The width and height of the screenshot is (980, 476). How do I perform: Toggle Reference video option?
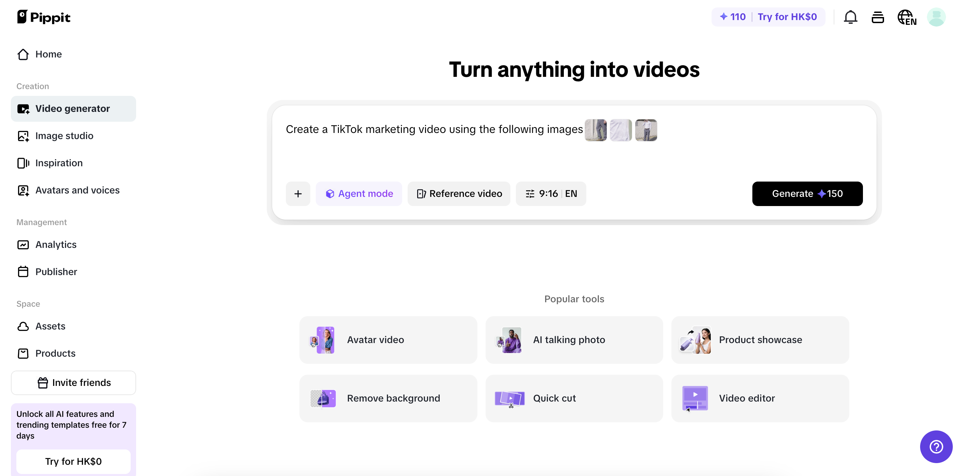click(459, 193)
